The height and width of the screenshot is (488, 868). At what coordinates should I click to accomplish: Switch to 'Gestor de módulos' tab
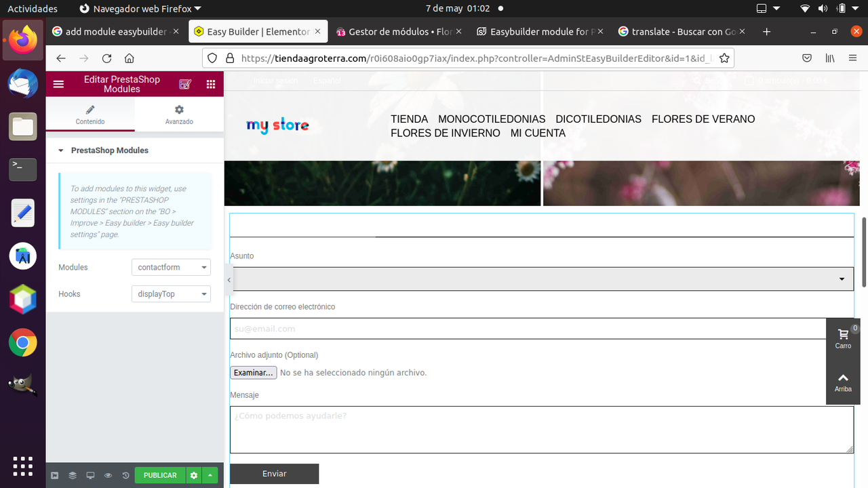[x=399, y=32]
